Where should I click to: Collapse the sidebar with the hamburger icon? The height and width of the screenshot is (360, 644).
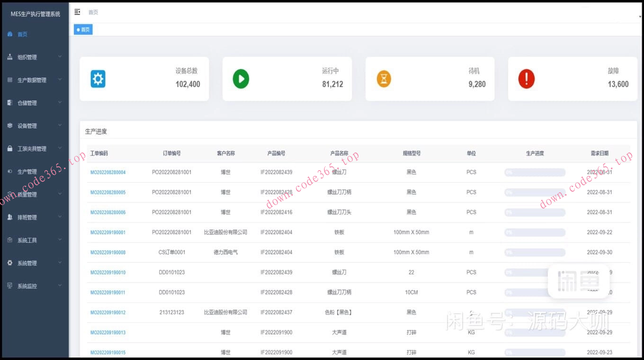77,12
